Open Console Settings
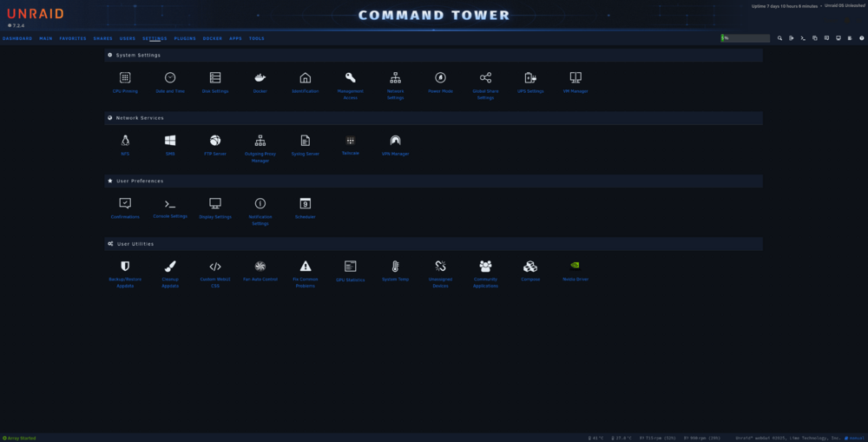This screenshot has width=868, height=442. pos(170,208)
